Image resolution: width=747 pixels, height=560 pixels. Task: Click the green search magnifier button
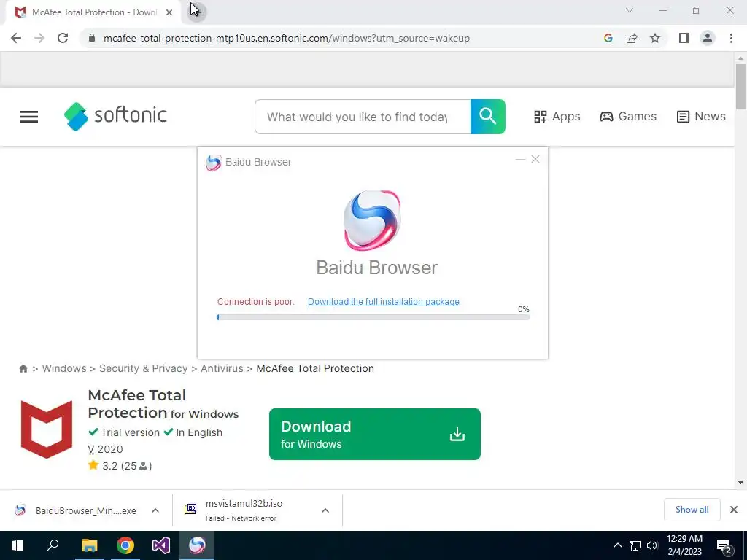488,117
